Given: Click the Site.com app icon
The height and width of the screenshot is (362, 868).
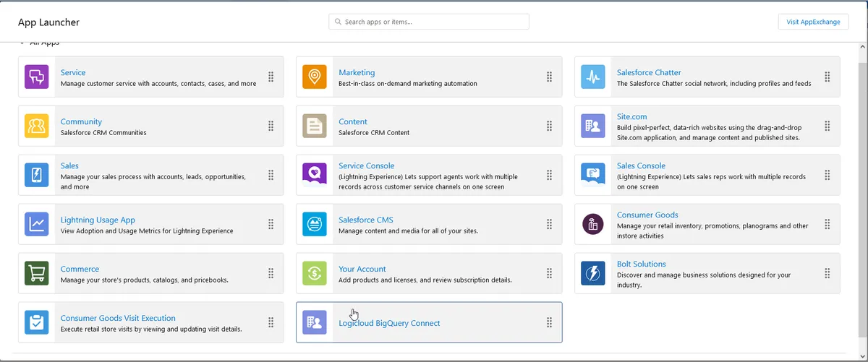Looking at the screenshot, I should tap(592, 126).
